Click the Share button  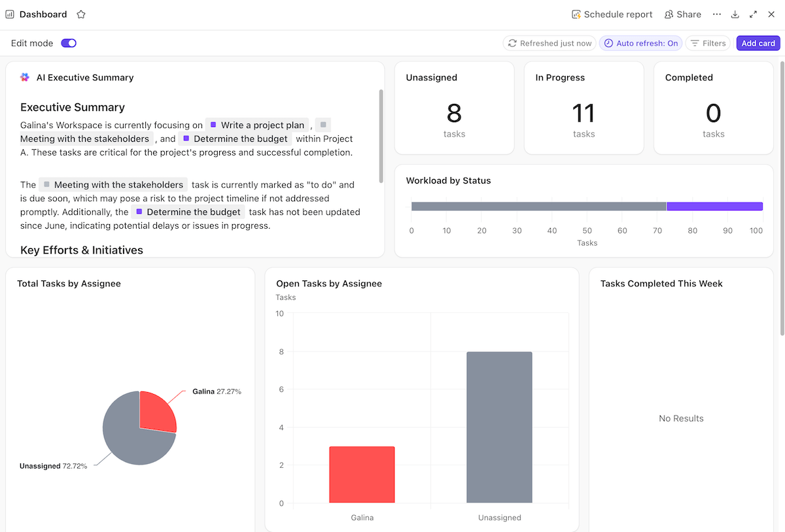[x=682, y=14]
